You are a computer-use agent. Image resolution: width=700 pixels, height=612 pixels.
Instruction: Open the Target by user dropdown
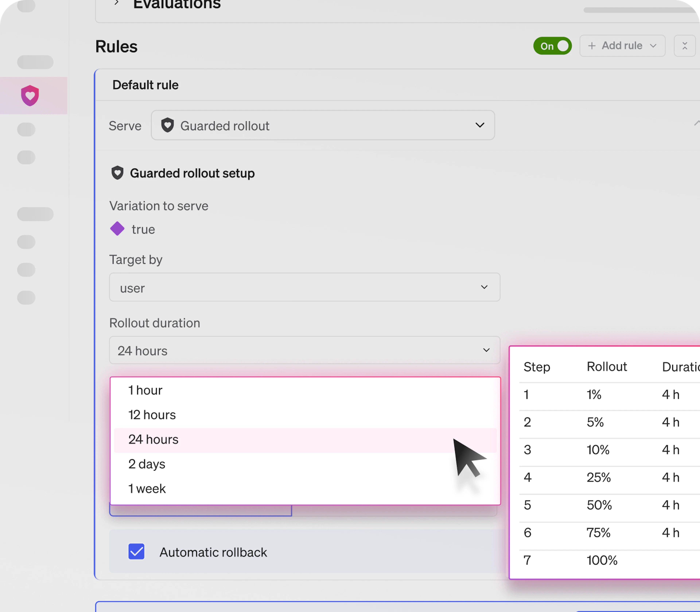[x=304, y=287]
